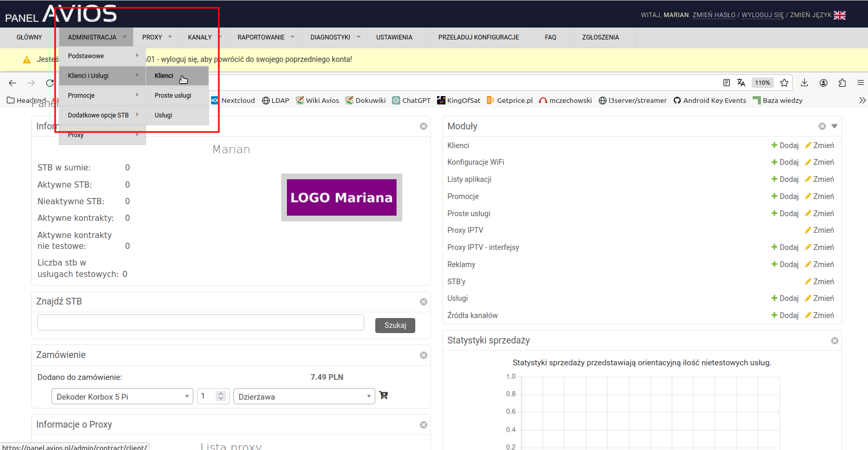Close the Znajdź STB panel
The height and width of the screenshot is (450, 868).
click(424, 302)
